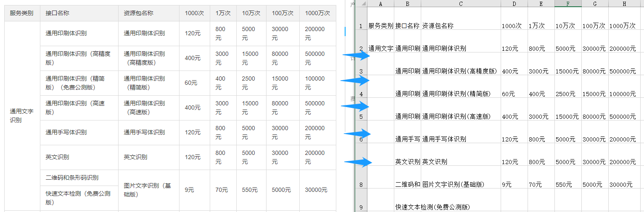The image size is (644, 212).
Task: Select spreadsheet cell F8 containing 550元
Action: pos(568,178)
